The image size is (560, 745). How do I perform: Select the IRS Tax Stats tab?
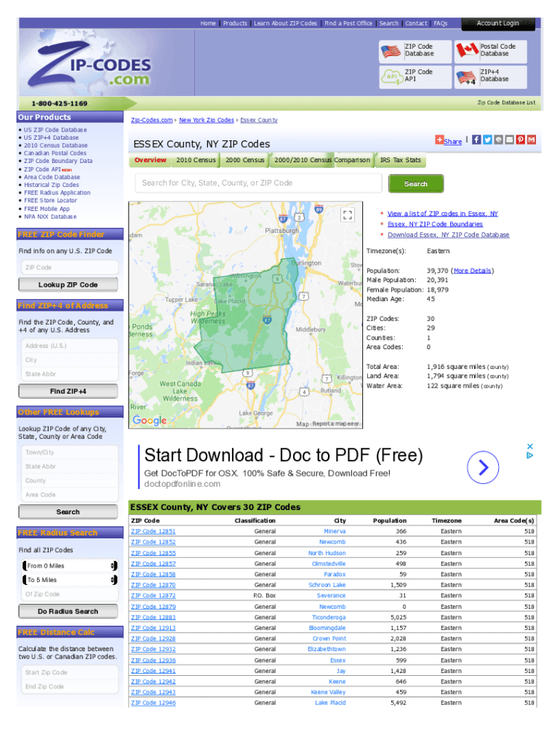(x=400, y=160)
